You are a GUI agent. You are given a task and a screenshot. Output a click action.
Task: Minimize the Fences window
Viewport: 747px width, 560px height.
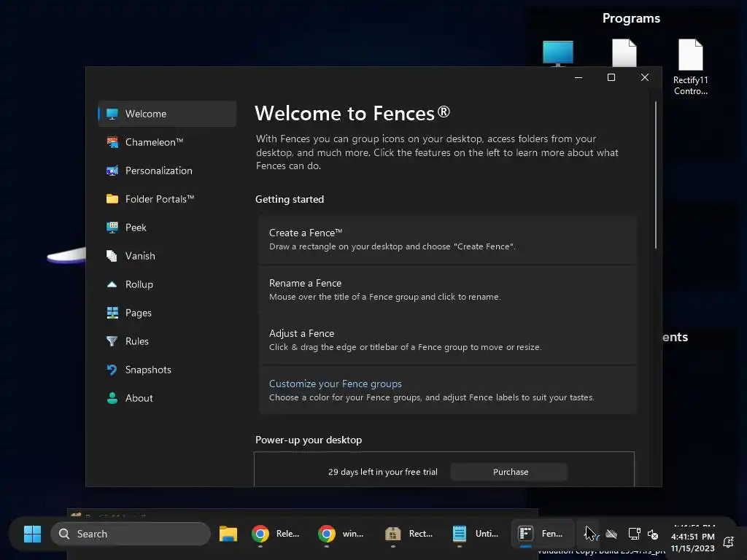tap(578, 77)
